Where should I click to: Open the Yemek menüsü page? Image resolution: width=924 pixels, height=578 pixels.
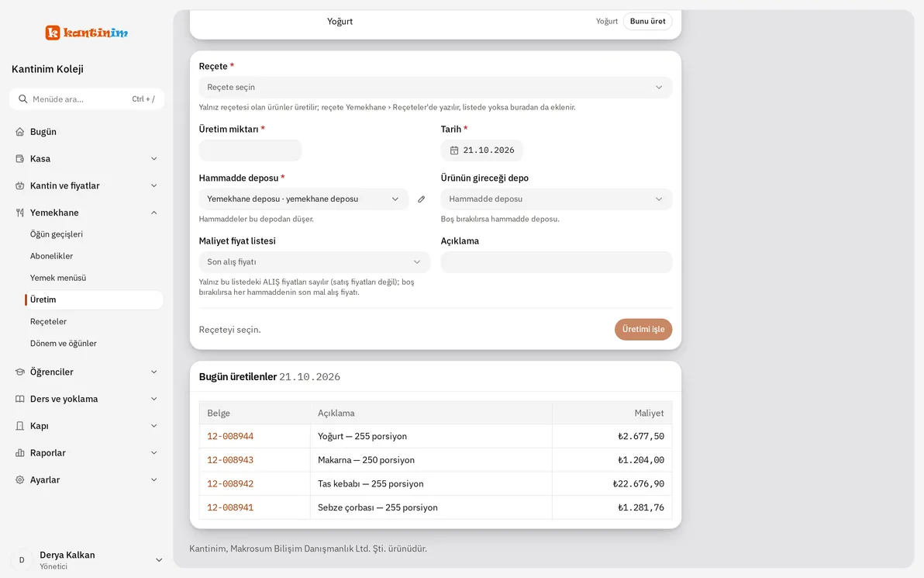pos(57,278)
